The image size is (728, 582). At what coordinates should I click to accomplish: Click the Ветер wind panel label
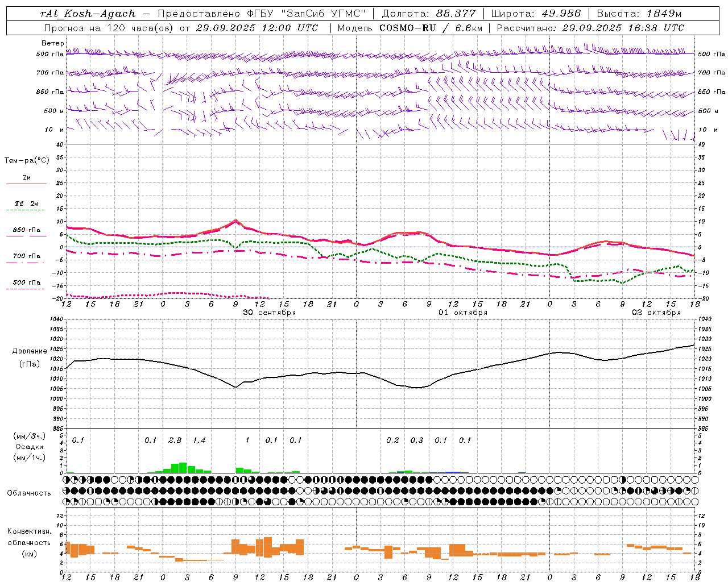click(x=53, y=43)
